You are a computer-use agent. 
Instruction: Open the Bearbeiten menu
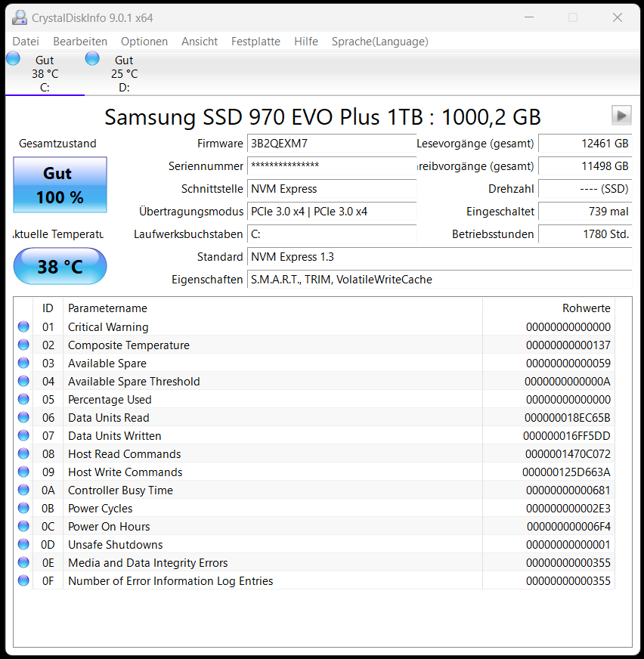tap(80, 41)
